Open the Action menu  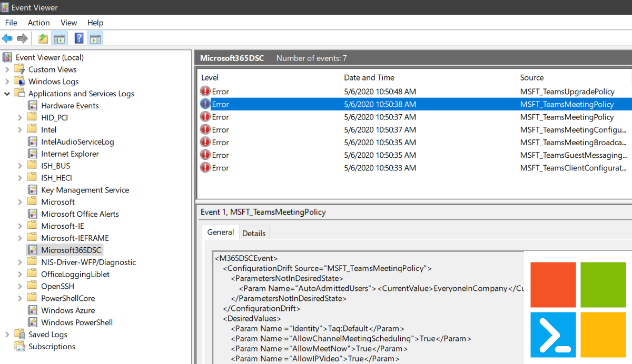click(x=39, y=23)
